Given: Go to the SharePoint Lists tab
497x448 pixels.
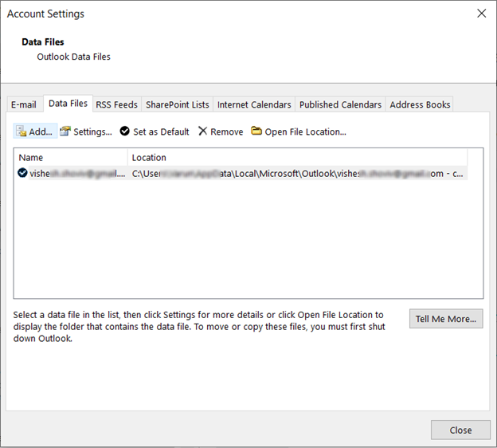Looking at the screenshot, I should point(178,104).
